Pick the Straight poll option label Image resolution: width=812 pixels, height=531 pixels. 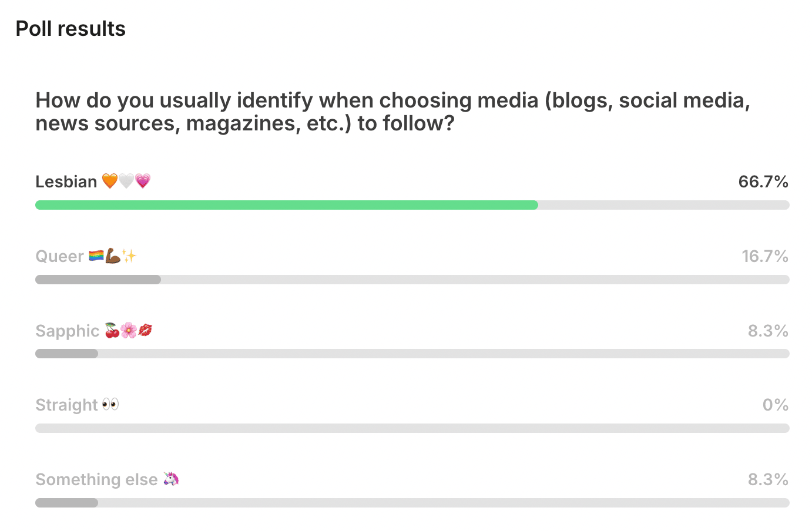66,405
